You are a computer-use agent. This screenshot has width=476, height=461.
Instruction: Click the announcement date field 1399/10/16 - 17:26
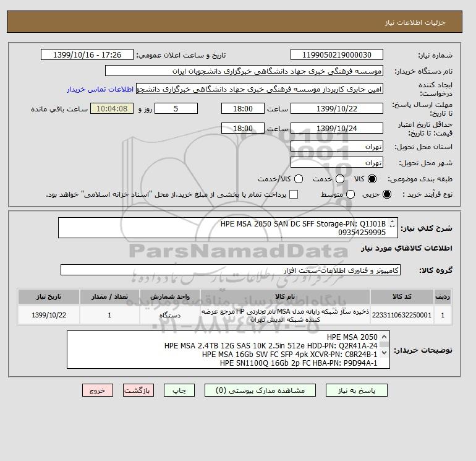(87, 54)
